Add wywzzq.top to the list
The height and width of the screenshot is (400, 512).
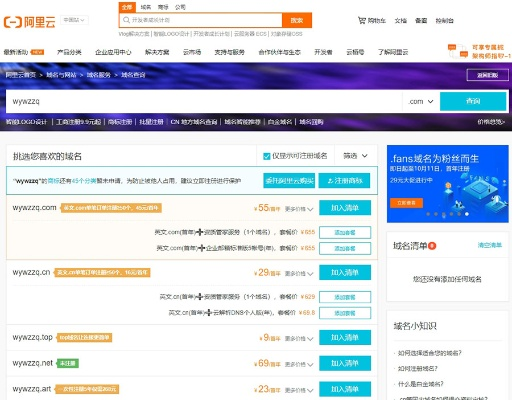click(x=345, y=337)
